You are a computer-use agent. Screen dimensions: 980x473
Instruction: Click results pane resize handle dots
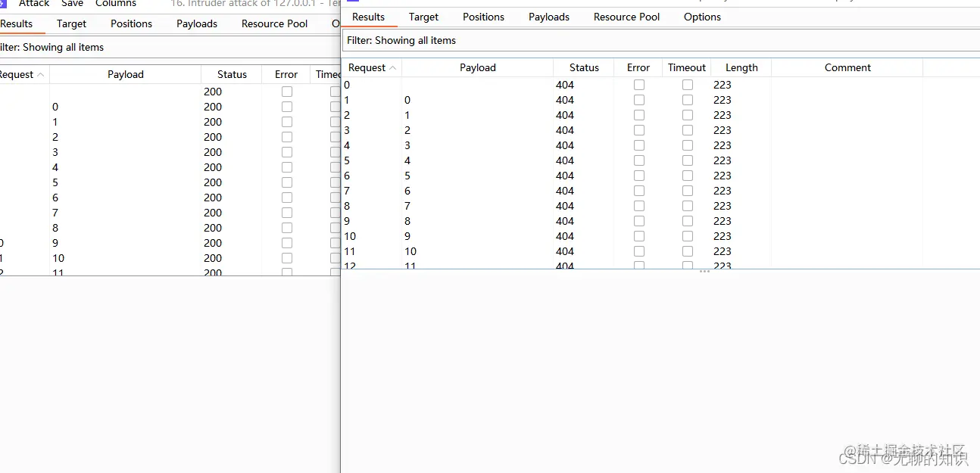[x=704, y=271]
